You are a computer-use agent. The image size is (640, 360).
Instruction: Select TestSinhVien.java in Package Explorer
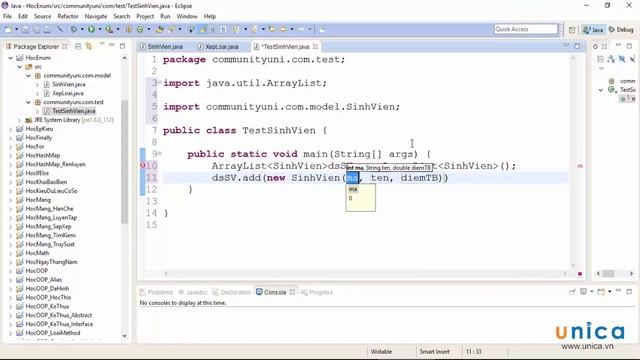click(x=73, y=111)
